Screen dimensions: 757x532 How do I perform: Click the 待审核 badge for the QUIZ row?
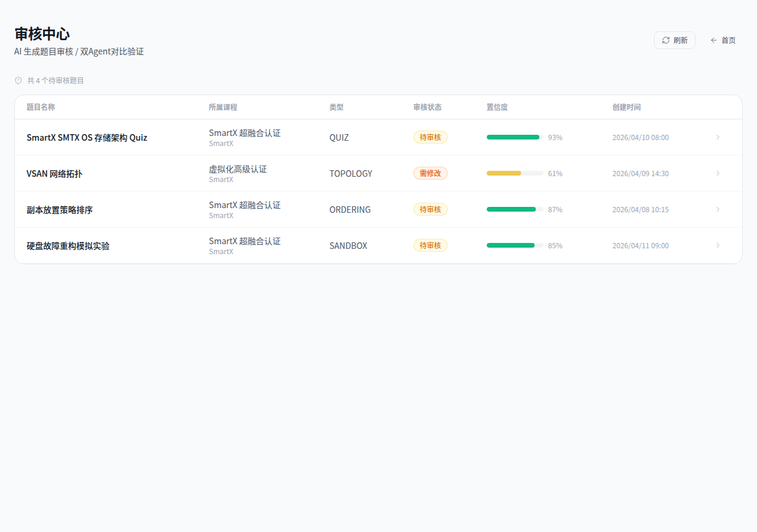430,137
